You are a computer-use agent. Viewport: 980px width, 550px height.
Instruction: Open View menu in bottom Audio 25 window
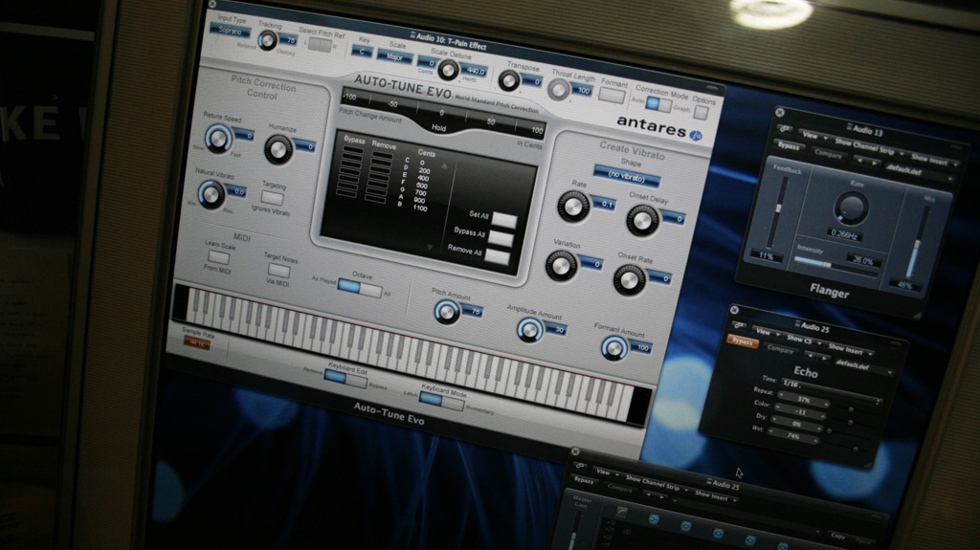606,472
